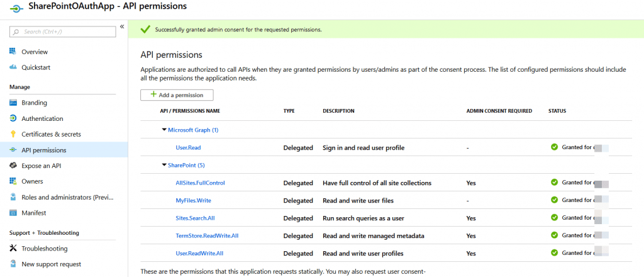Click the Authentication icon in sidebar
This screenshot has height=277, width=644.
coord(13,118)
